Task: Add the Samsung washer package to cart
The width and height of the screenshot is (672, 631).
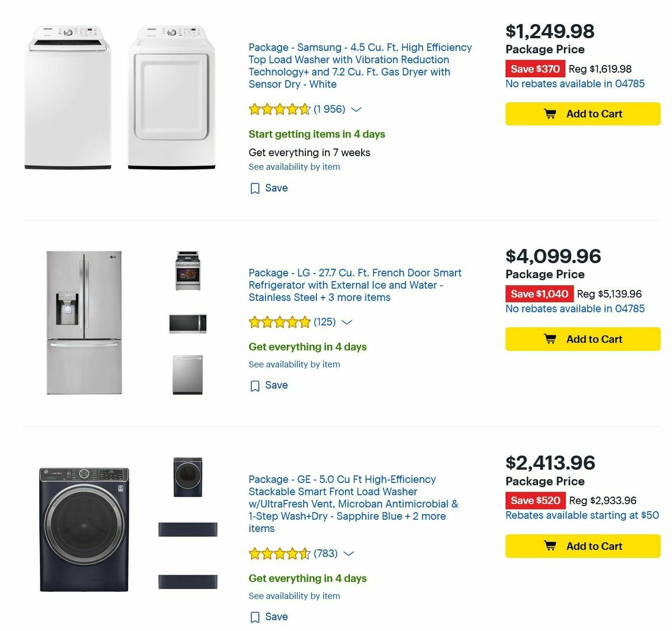Action: tap(582, 114)
